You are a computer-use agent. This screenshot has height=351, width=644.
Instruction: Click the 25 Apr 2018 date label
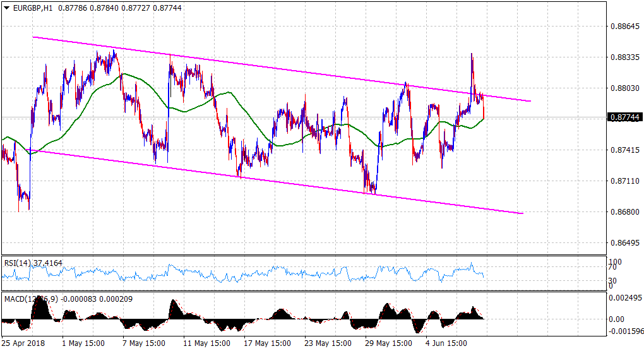coord(24,344)
